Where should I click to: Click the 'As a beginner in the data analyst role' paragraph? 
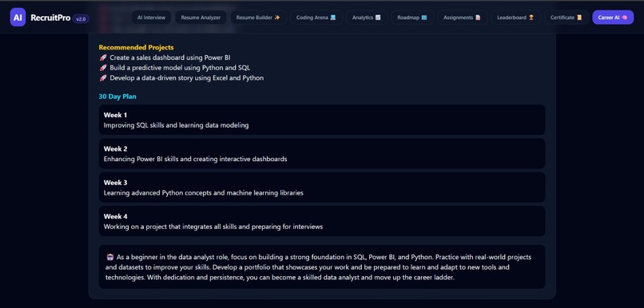318,267
